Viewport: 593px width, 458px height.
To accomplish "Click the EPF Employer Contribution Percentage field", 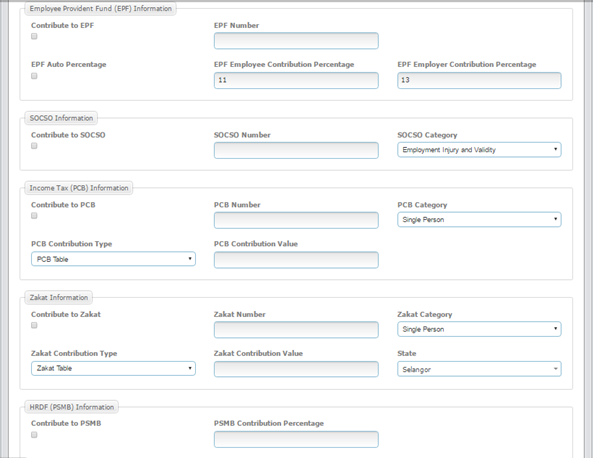I will click(479, 81).
